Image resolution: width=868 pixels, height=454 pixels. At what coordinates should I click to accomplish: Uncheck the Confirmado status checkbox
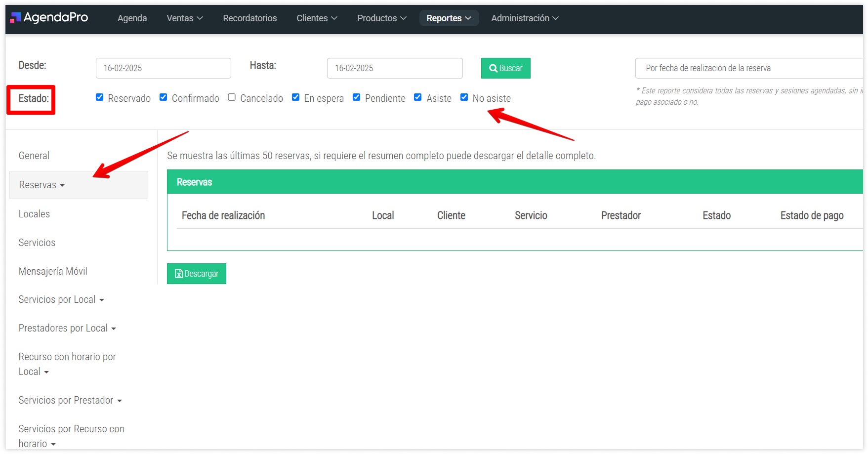[x=163, y=97]
